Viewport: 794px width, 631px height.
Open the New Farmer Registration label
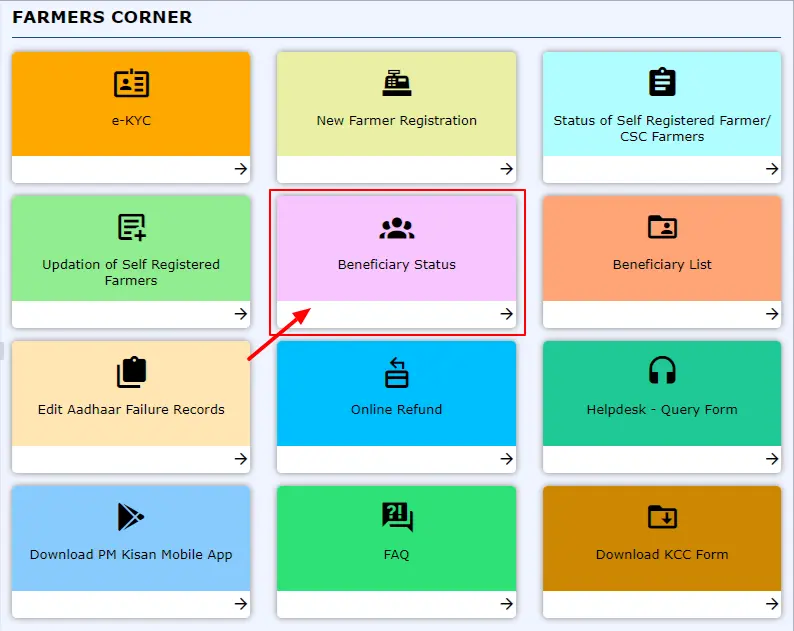pos(396,121)
